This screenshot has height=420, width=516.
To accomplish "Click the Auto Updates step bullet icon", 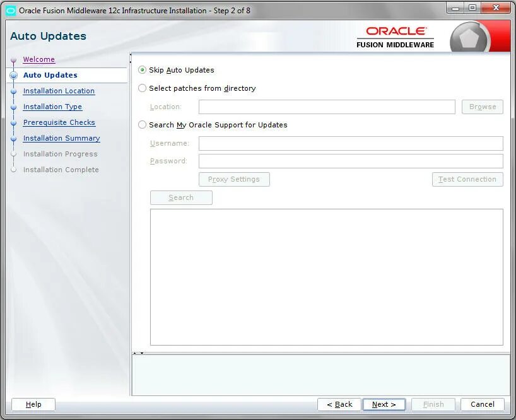I will coord(13,75).
